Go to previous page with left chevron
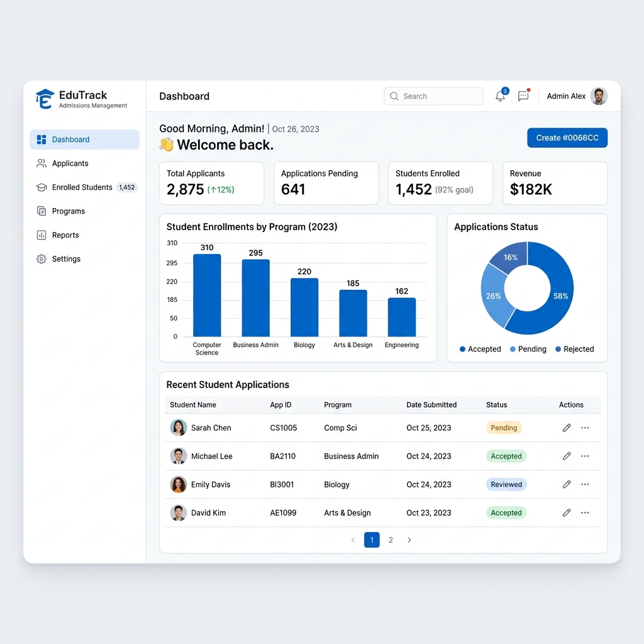Viewport: 644px width, 644px height. [353, 540]
